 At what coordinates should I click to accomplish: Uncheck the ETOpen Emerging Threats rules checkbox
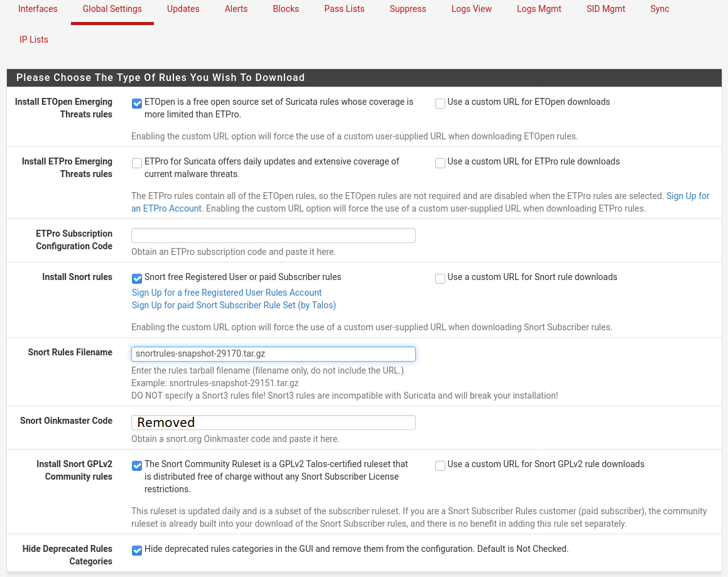point(137,104)
